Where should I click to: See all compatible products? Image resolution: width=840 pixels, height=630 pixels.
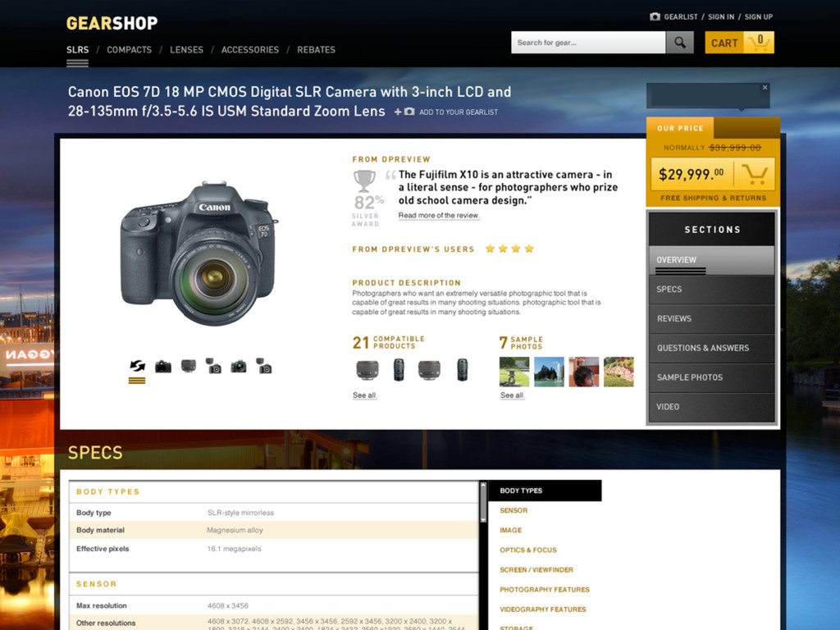pos(365,395)
